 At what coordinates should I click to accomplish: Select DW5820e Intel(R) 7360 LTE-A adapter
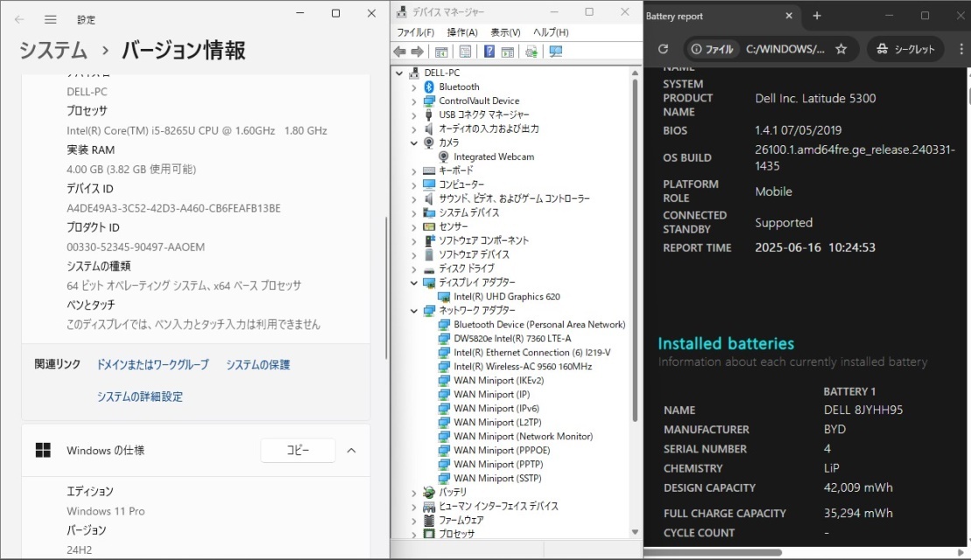[x=512, y=339]
